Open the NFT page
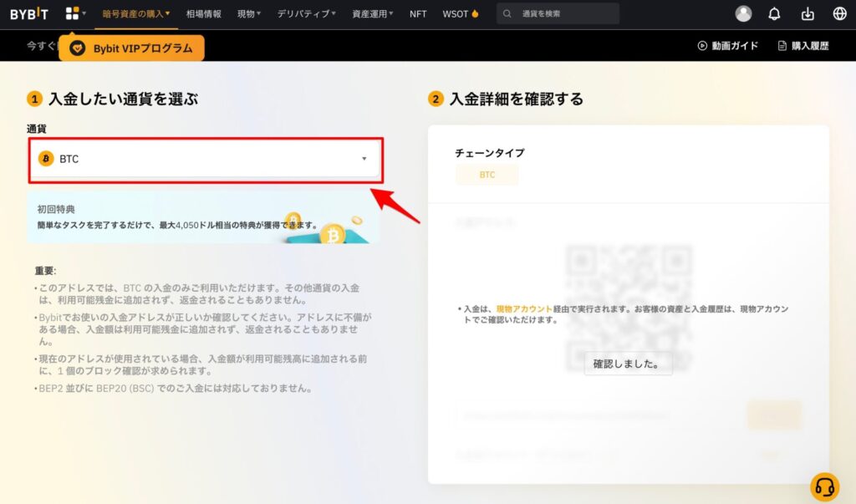 click(x=418, y=13)
